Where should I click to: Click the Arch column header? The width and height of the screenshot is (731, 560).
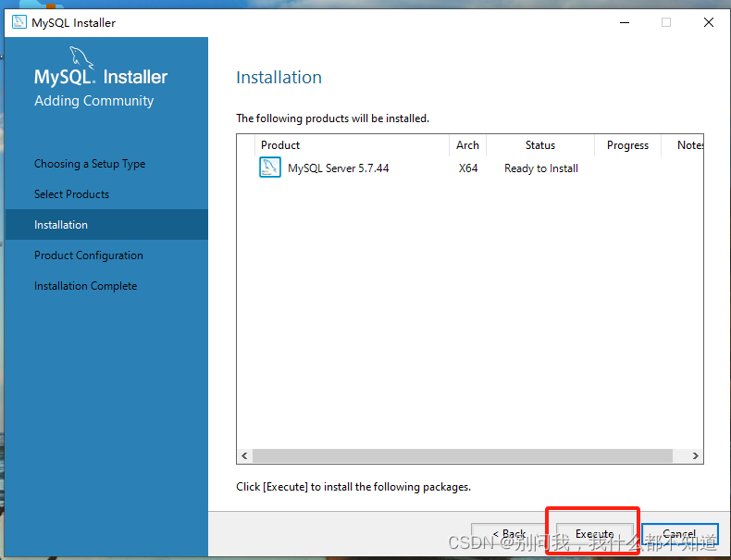click(x=467, y=145)
